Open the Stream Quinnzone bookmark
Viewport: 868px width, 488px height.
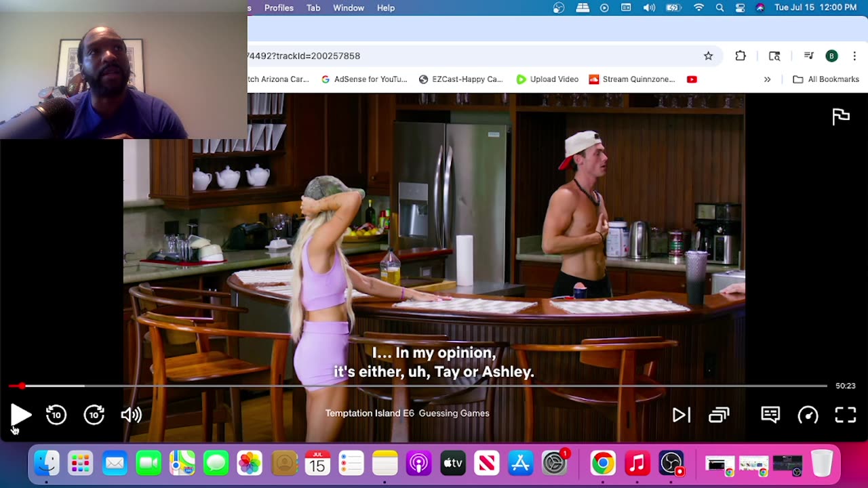coord(632,79)
